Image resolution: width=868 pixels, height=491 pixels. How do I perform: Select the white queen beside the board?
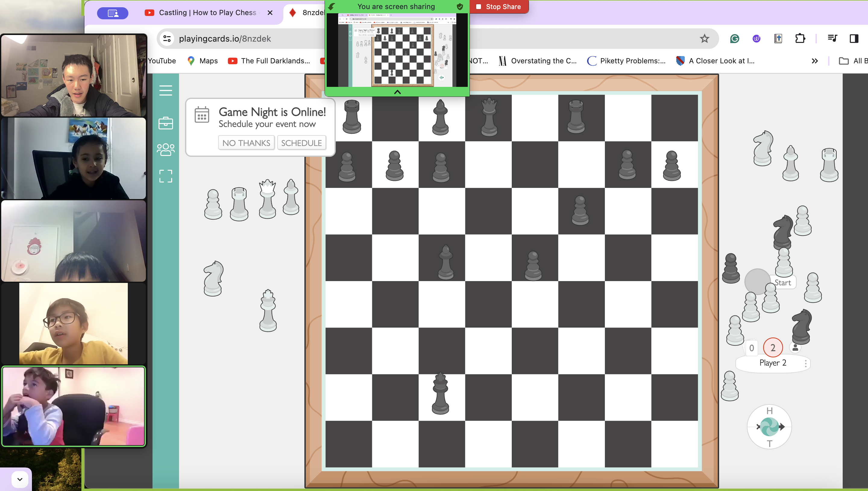267,199
